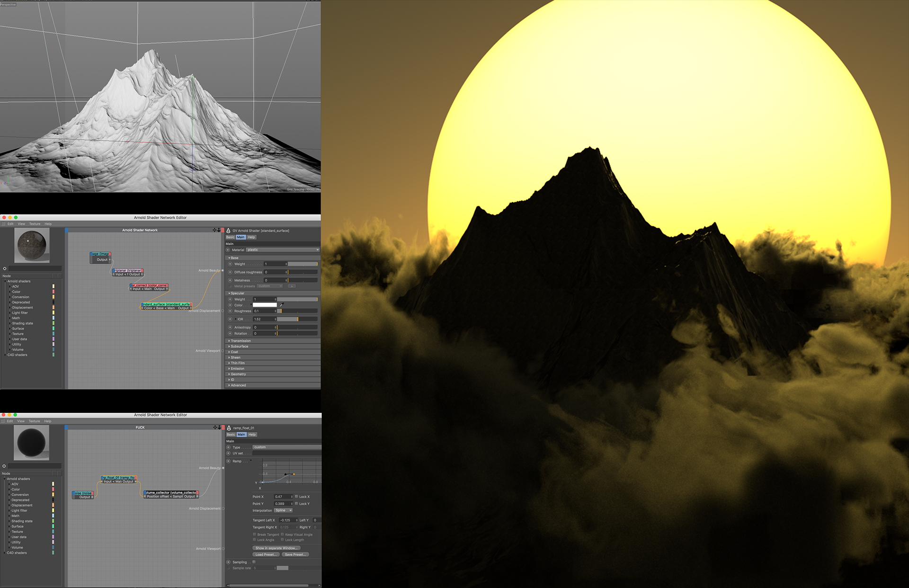Click grip icon left of Edit in upper editor menu
The image size is (909, 588).
pyautogui.click(x=3, y=224)
